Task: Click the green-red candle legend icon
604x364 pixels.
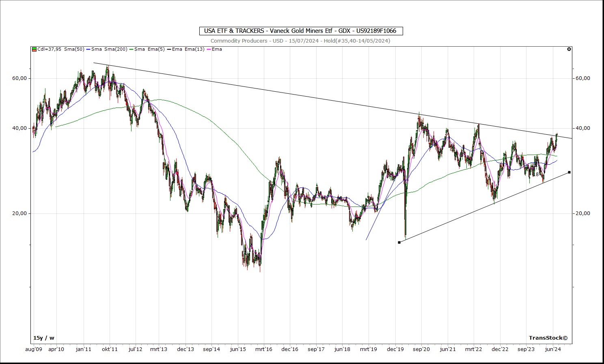Action: 35,49
